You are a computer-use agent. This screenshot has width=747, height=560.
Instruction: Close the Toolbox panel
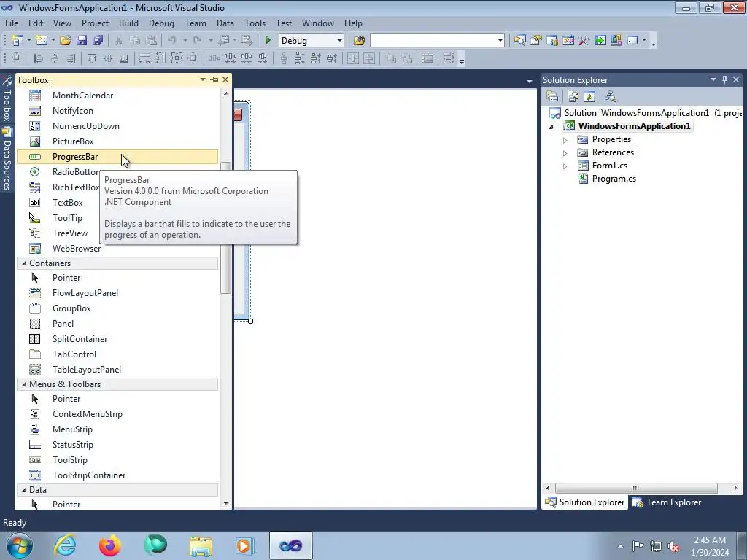225,79
